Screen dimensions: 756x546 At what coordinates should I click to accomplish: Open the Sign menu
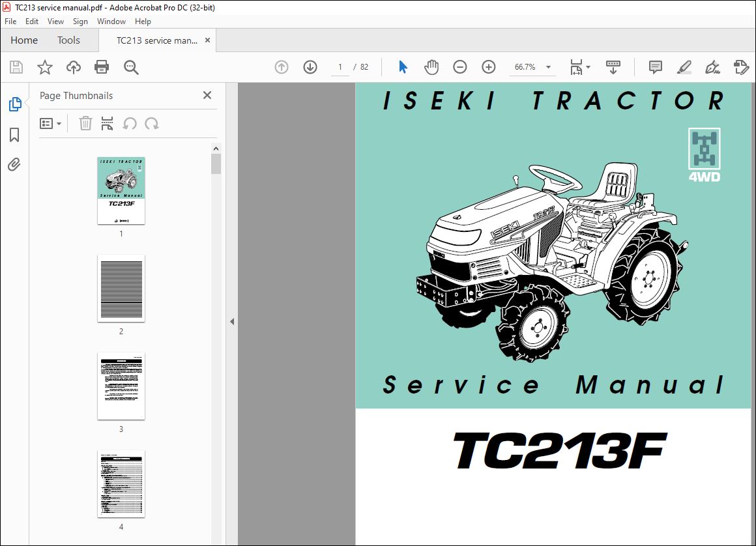[80, 22]
